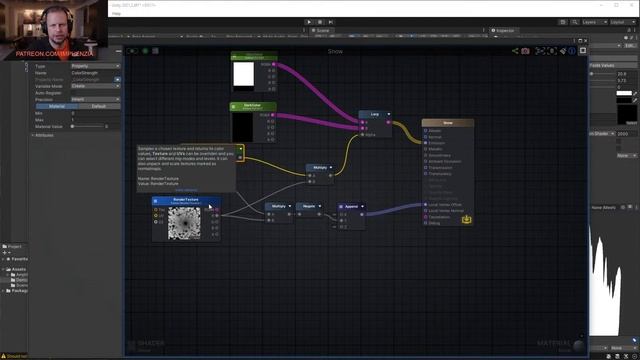The width and height of the screenshot is (640, 360).
Task: Click the Step frame button
Action: (331, 22)
